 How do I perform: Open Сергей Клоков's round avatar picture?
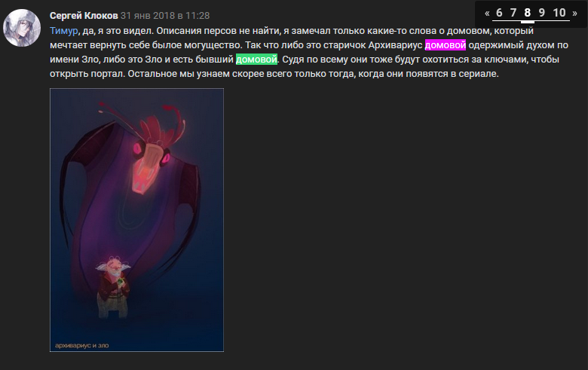point(22,28)
